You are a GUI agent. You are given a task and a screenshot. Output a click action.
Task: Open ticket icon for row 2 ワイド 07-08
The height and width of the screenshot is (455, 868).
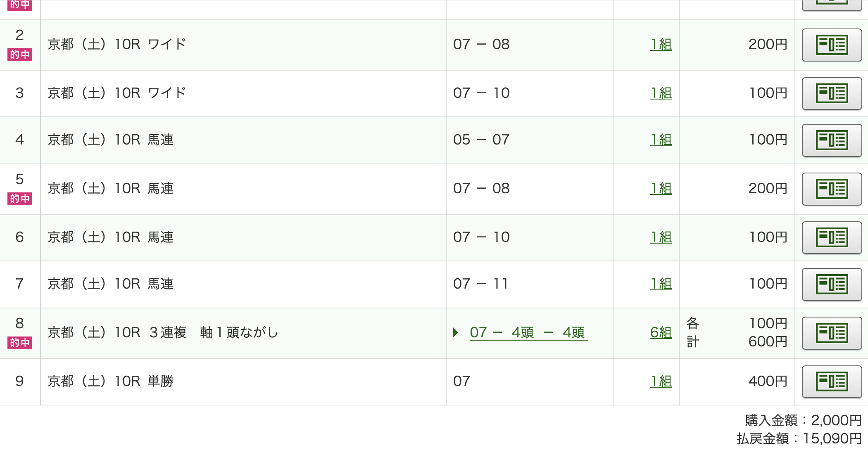coord(832,45)
